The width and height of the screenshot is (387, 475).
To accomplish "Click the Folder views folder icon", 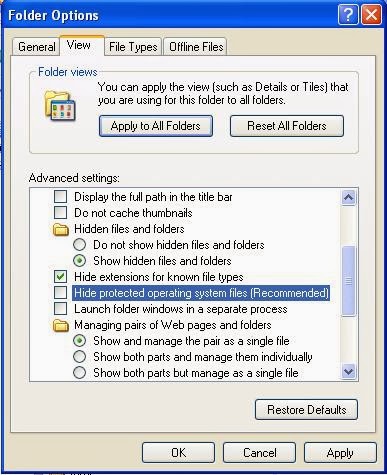I will coord(60,106).
